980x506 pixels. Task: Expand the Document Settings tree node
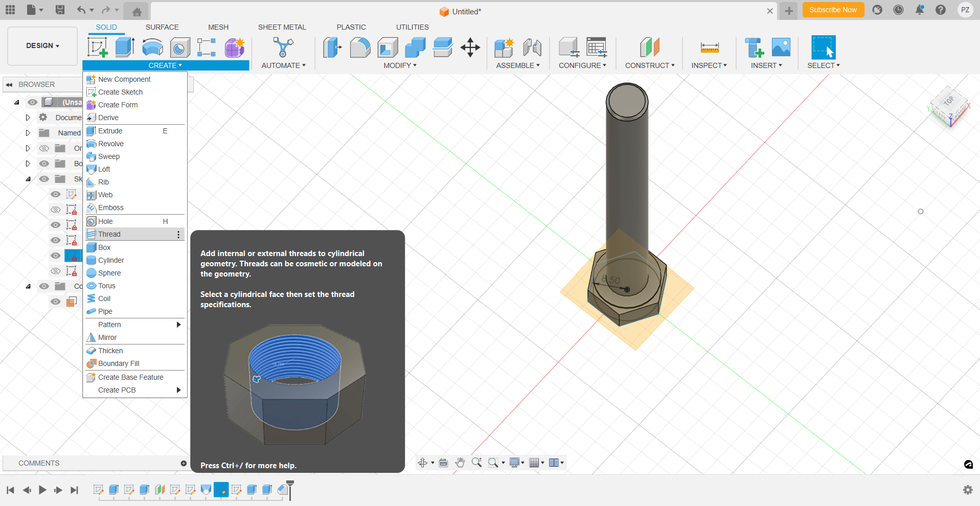click(x=28, y=118)
